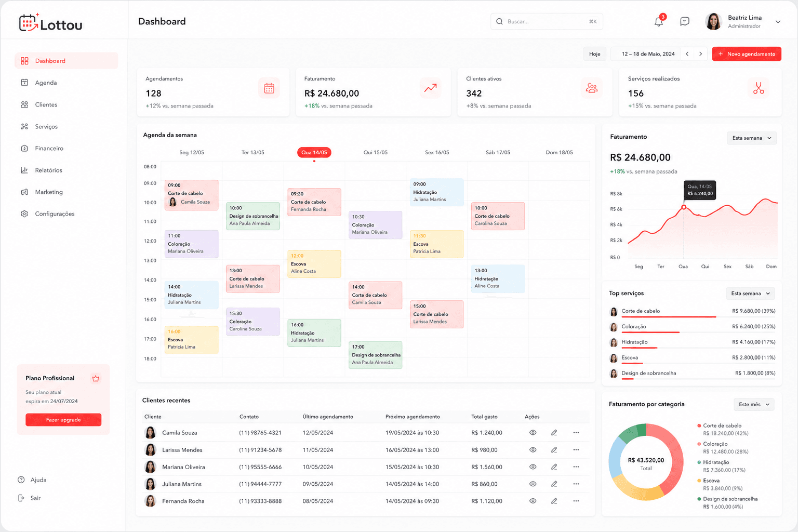View Juliana Martins details eye icon
798x532 pixels.
(x=533, y=484)
